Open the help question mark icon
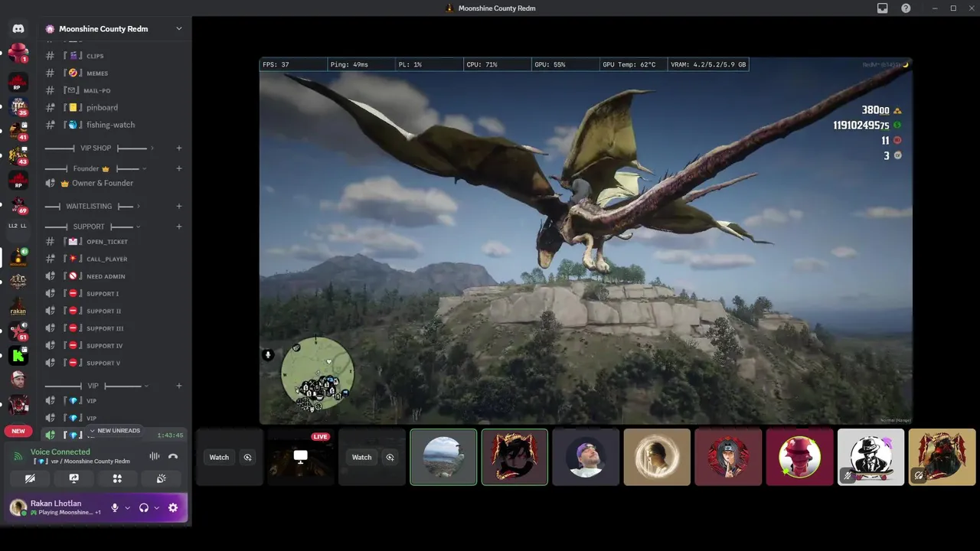Image resolution: width=980 pixels, height=551 pixels. pos(906,8)
